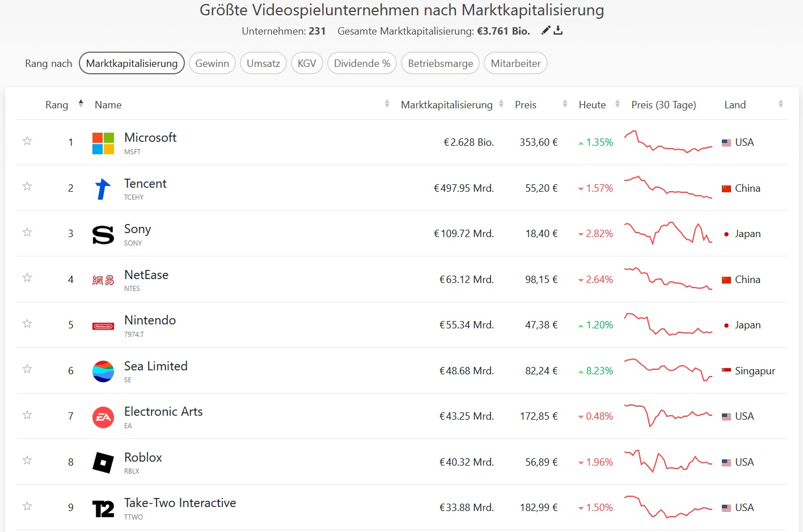Favorite Electronic Arts with the star
Viewport: 803px width, 532px height.
click(27, 415)
